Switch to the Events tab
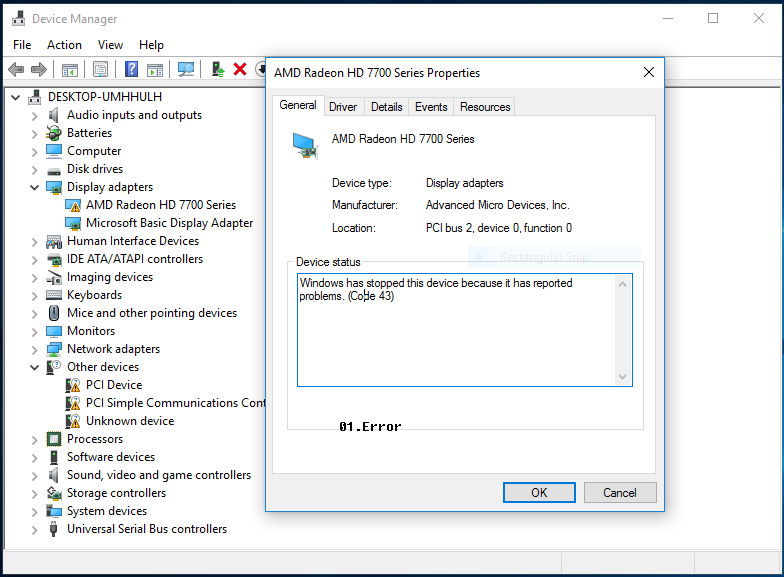 pyautogui.click(x=431, y=107)
